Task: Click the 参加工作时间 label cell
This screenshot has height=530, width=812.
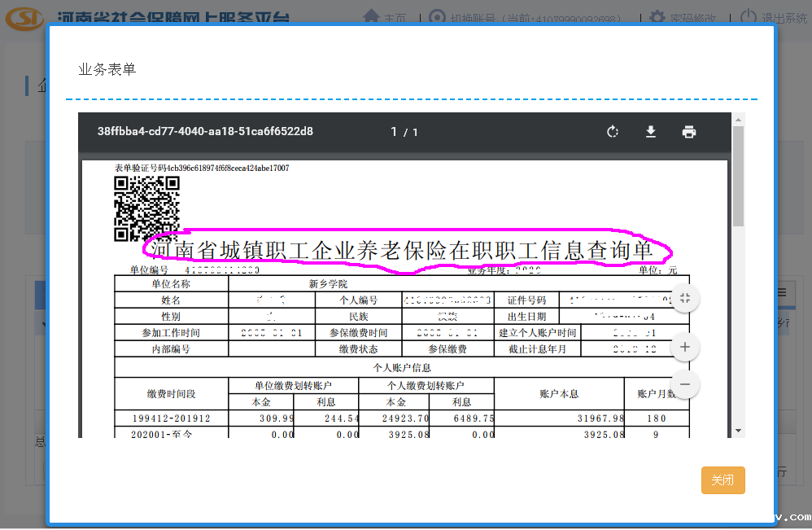Action: pos(171,333)
